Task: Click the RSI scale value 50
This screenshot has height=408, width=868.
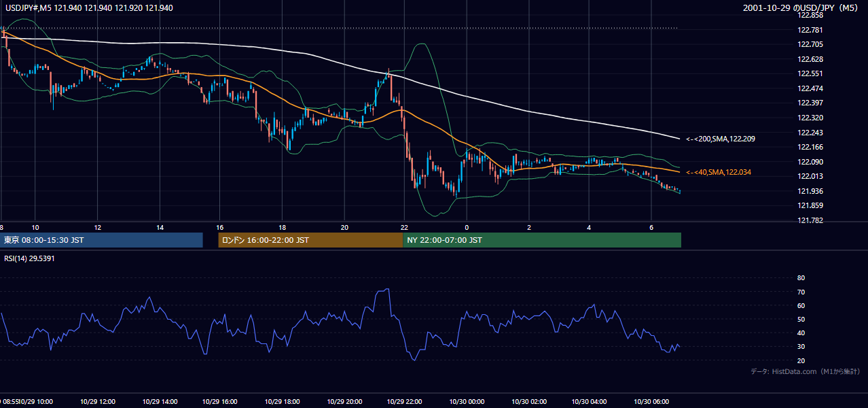Action: [801, 319]
